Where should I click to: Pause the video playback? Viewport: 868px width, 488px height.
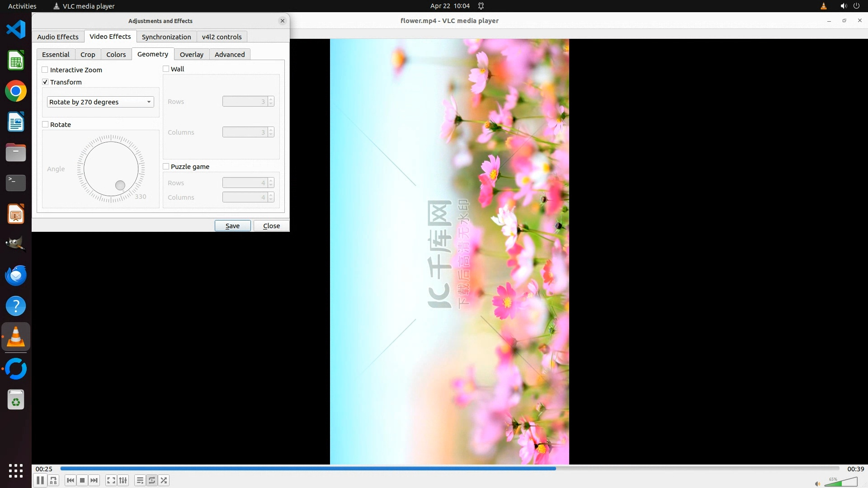(40, 480)
